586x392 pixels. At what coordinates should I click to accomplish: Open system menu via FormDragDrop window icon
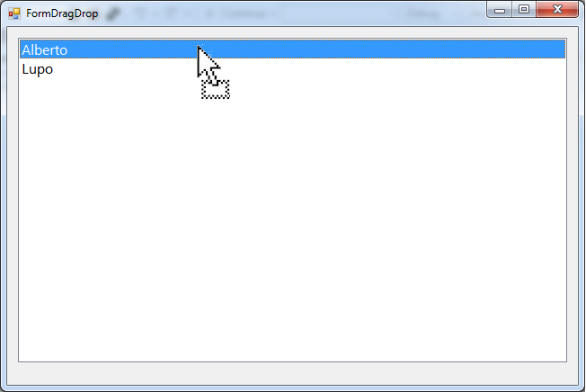tap(14, 13)
